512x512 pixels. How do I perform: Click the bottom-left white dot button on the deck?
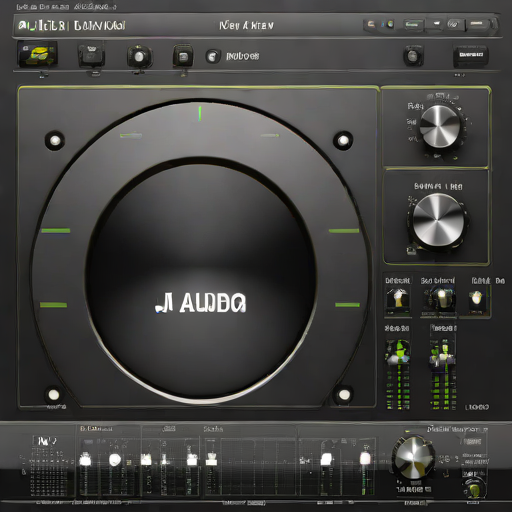pyautogui.click(x=54, y=395)
